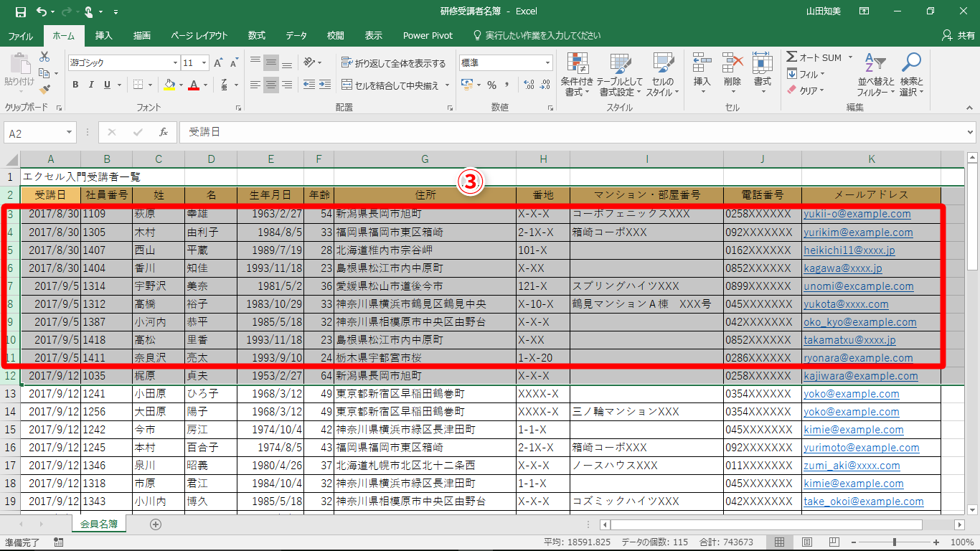Screen dimensions: 980x551
Task: Apply percent style with the % icon
Action: (491, 85)
